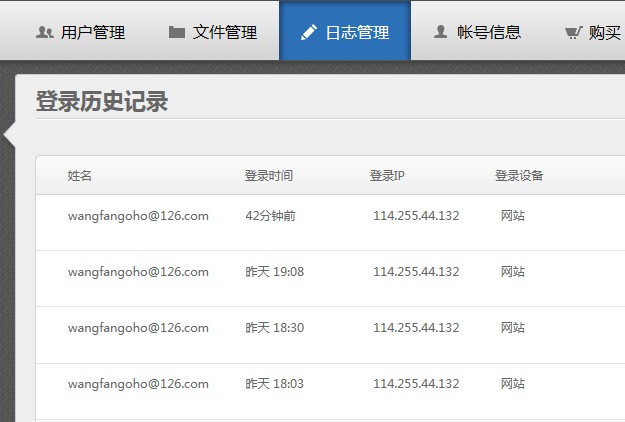This screenshot has height=422, width=625.
Task: Go to the 购买 tab
Action: [x=592, y=32]
